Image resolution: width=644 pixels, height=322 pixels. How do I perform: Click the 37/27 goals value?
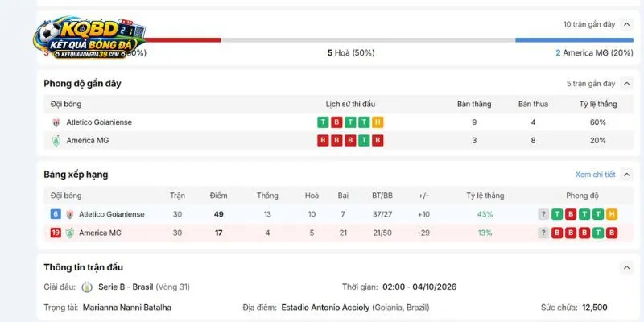tap(382, 214)
